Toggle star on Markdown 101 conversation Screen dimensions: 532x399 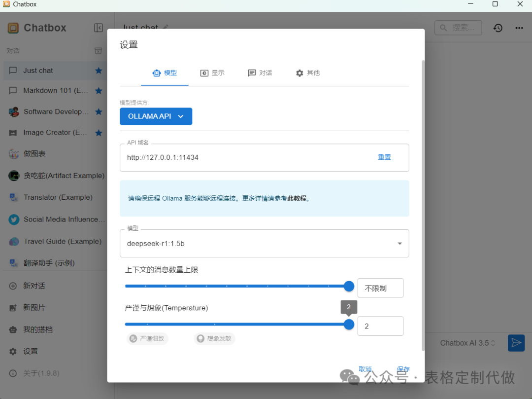coord(99,91)
